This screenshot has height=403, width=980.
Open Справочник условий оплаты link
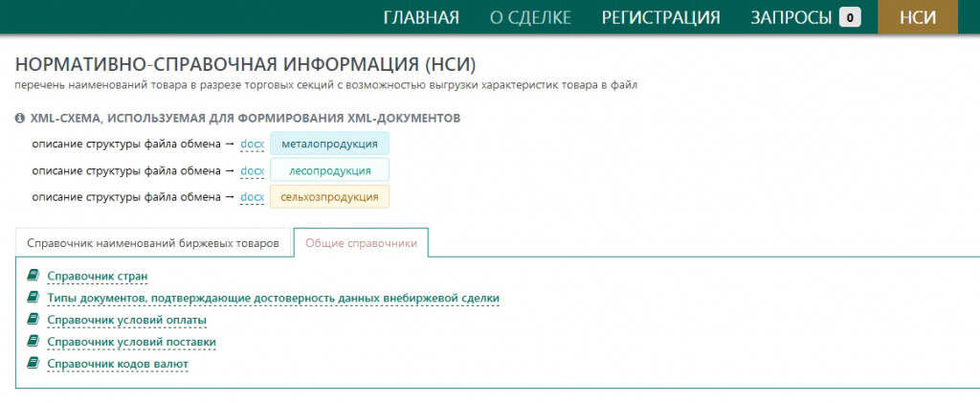127,320
